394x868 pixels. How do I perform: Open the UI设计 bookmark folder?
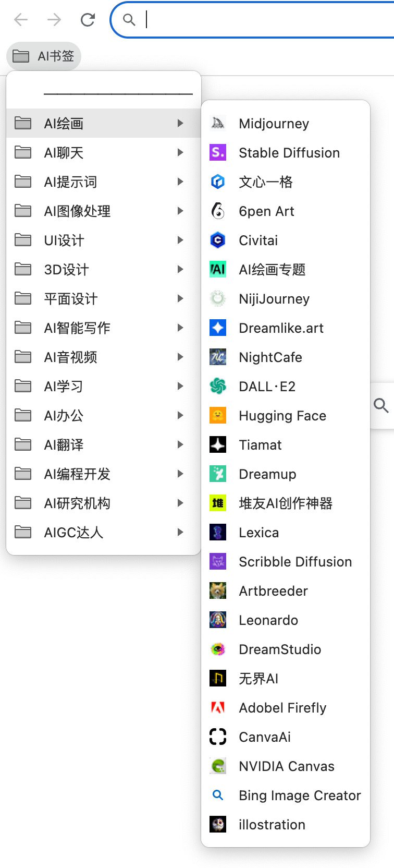[x=64, y=240]
